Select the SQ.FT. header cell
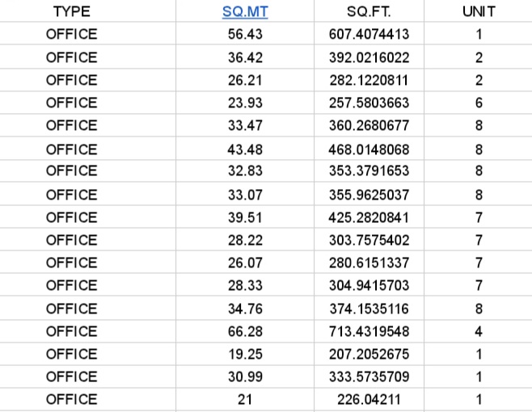The width and height of the screenshot is (532, 412). (x=369, y=12)
